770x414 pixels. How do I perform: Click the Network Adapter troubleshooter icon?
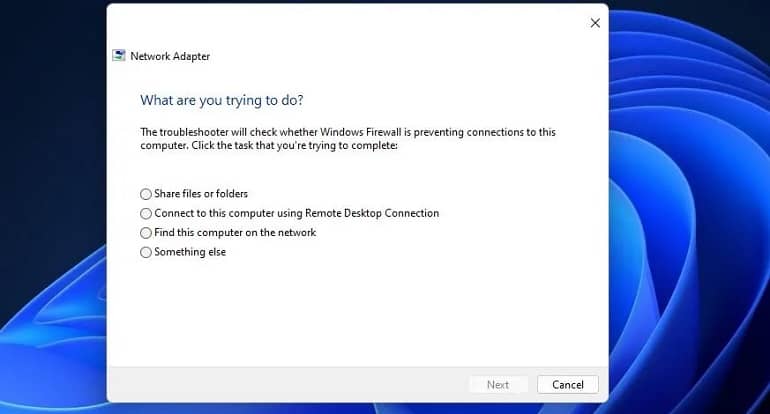(118, 55)
